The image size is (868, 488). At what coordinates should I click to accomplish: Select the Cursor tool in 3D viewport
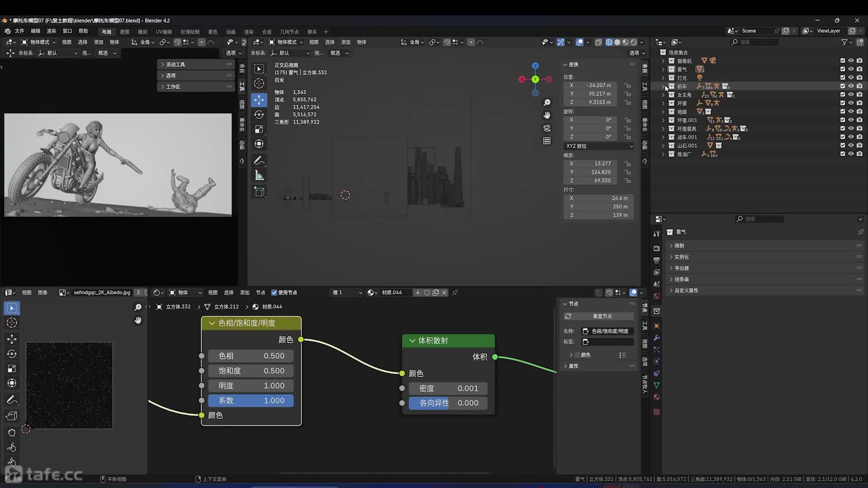pyautogui.click(x=259, y=84)
